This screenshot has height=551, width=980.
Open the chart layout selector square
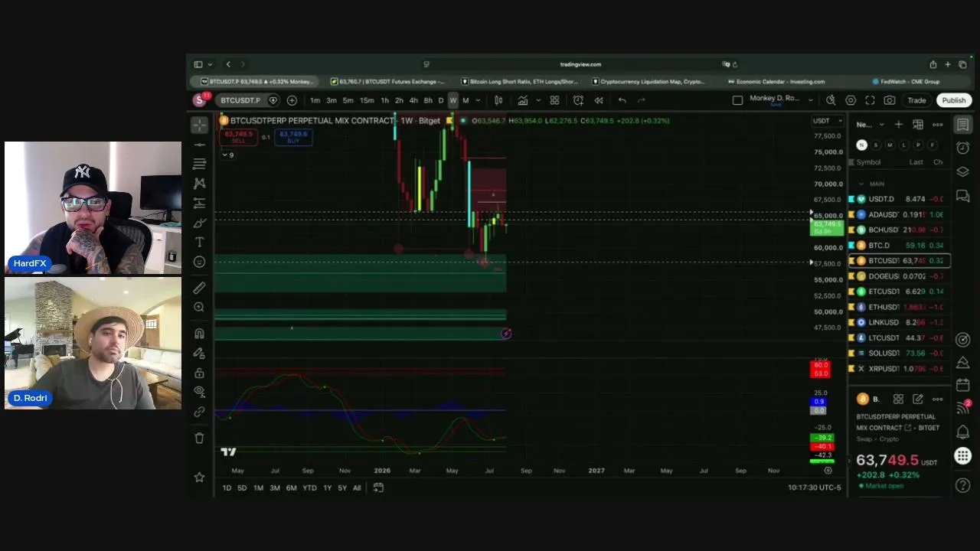tap(737, 100)
